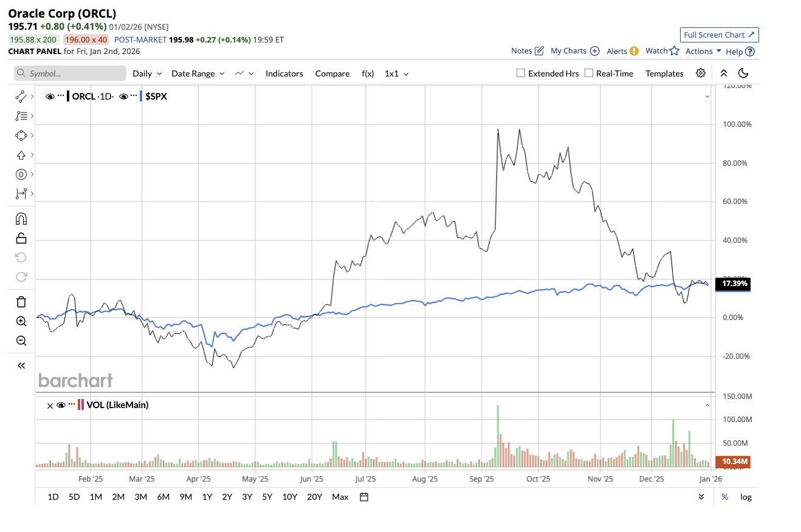Remove the VOL indicator with X
801x532 pixels.
click(50, 406)
